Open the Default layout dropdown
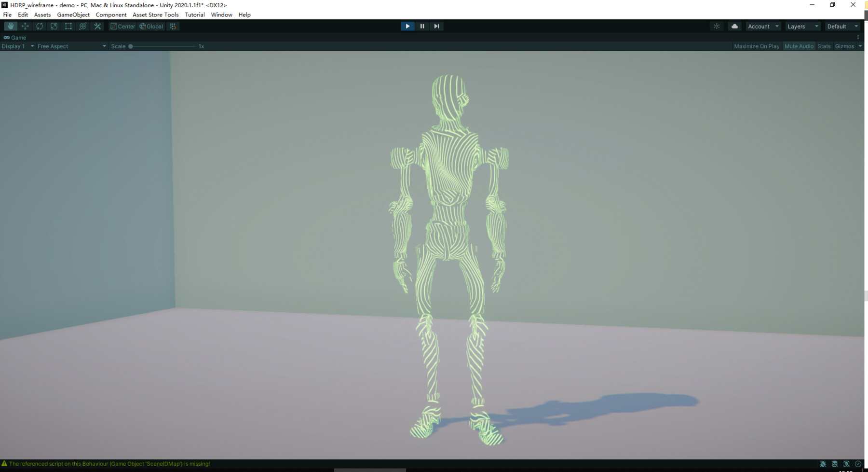 coord(842,26)
